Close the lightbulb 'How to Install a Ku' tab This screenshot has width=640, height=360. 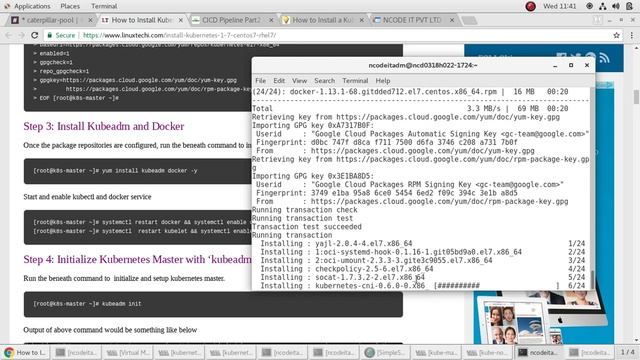tap(362, 20)
